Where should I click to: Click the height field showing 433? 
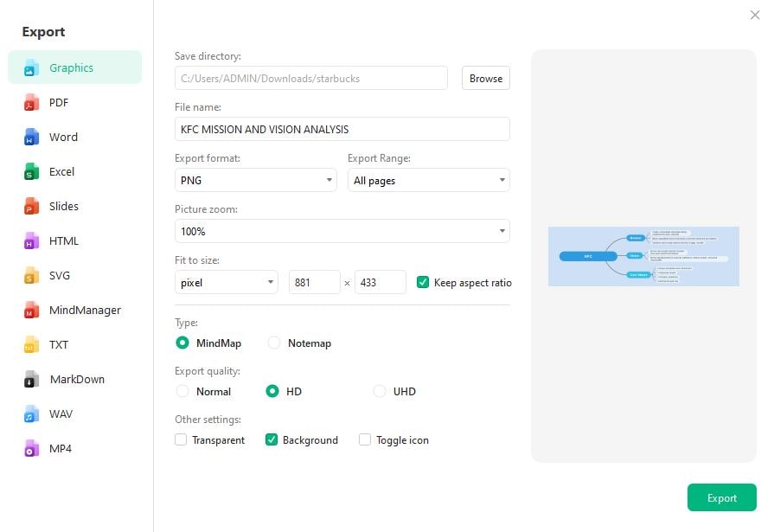[x=381, y=282]
